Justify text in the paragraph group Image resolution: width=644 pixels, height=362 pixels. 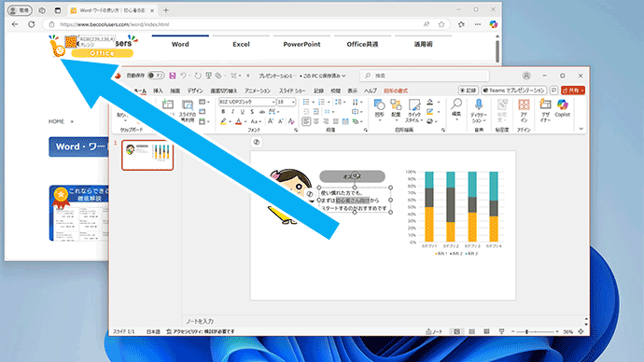point(336,121)
